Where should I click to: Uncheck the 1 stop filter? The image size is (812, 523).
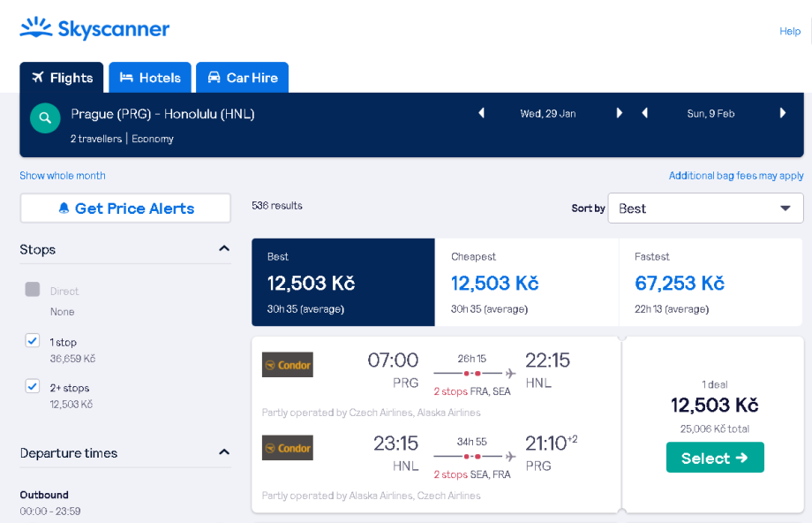point(33,340)
